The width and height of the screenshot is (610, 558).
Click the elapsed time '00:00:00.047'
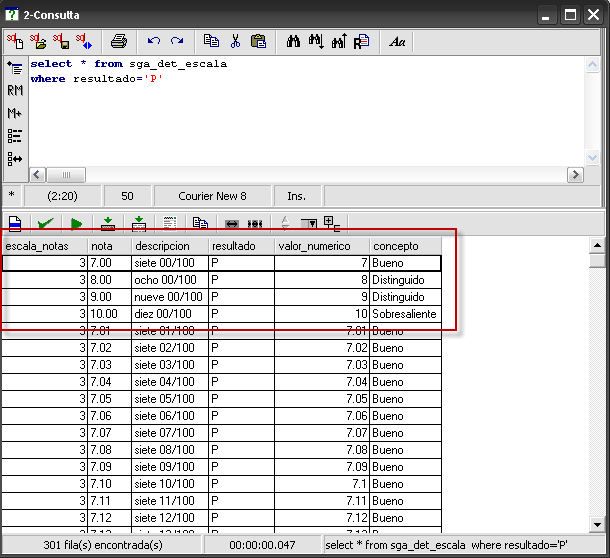[262, 545]
